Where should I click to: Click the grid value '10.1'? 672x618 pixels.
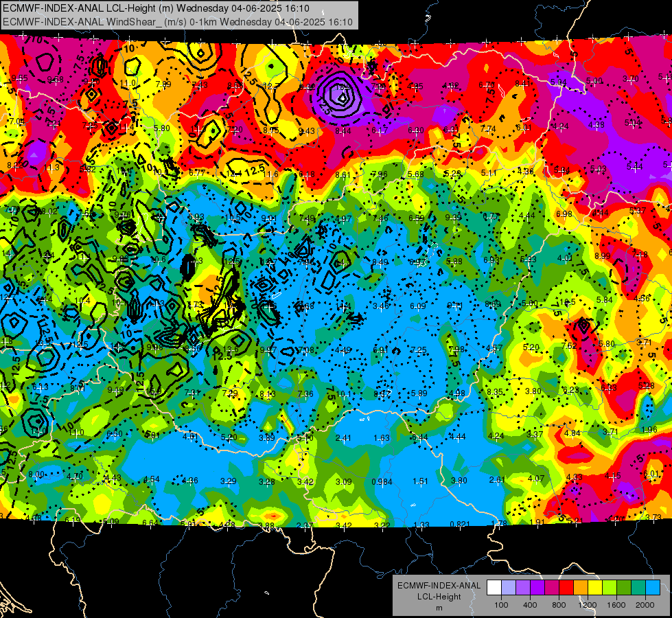344,393
